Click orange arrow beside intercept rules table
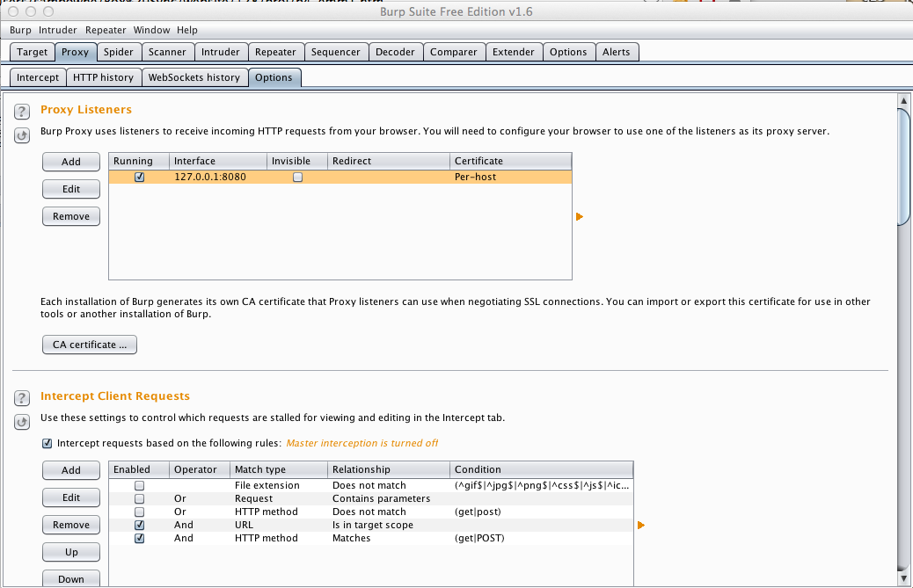Image resolution: width=913 pixels, height=588 pixels. (x=641, y=525)
